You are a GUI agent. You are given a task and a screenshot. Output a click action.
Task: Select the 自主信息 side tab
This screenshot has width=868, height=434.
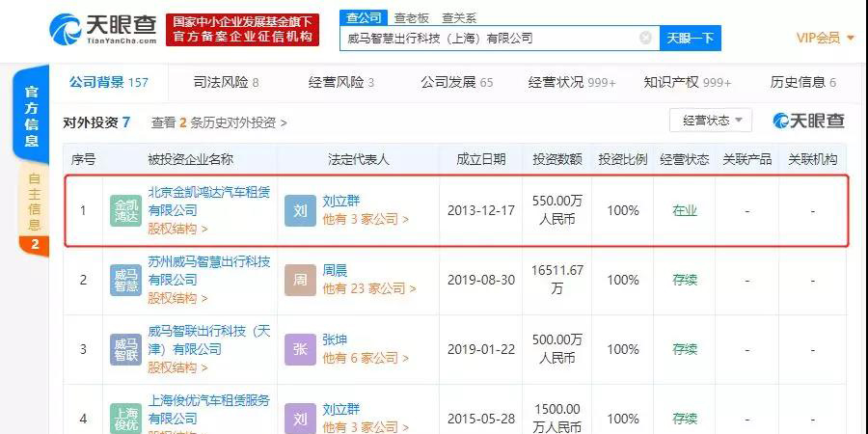pyautogui.click(x=35, y=203)
